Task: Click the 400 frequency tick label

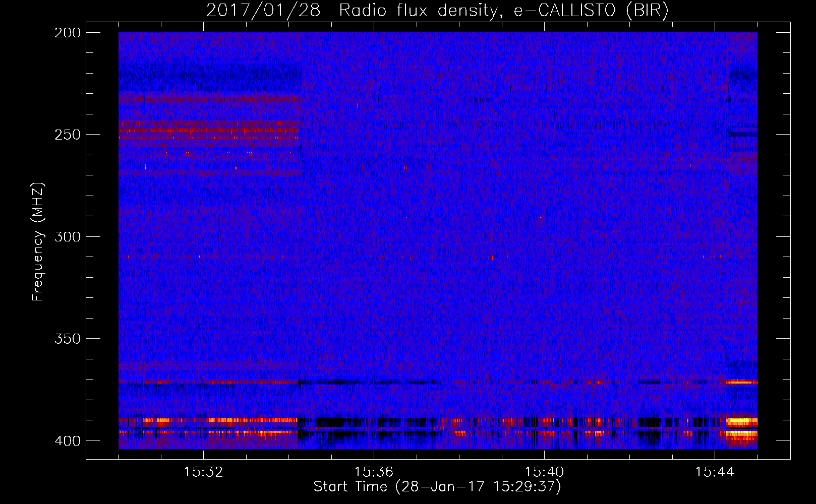Action: pyautogui.click(x=68, y=441)
